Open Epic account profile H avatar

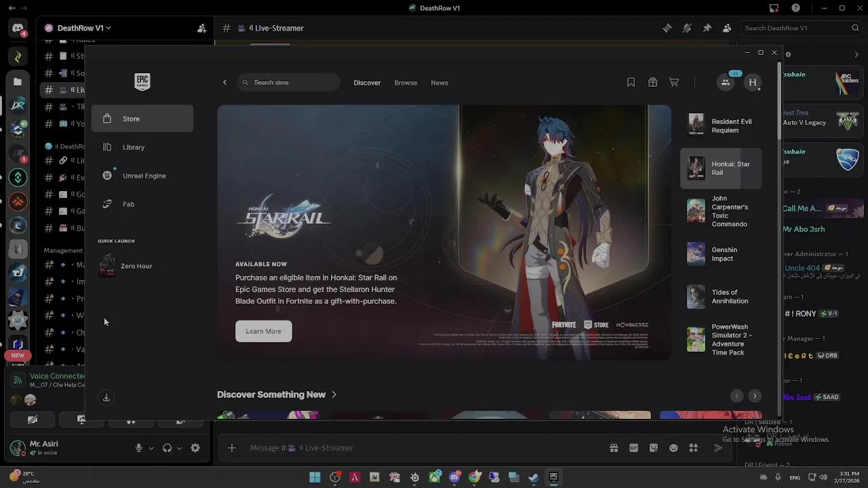click(x=753, y=83)
